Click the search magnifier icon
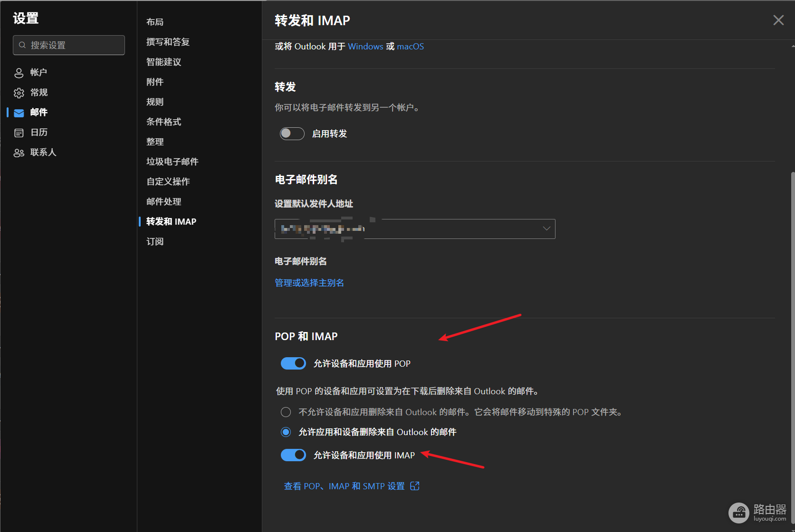The width and height of the screenshot is (795, 532). 22,45
